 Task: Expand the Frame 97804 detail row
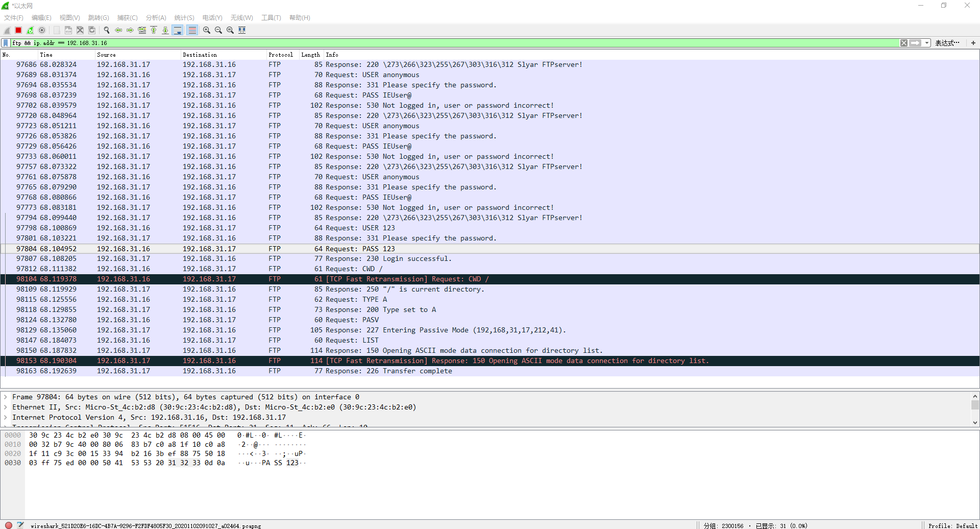coord(6,397)
